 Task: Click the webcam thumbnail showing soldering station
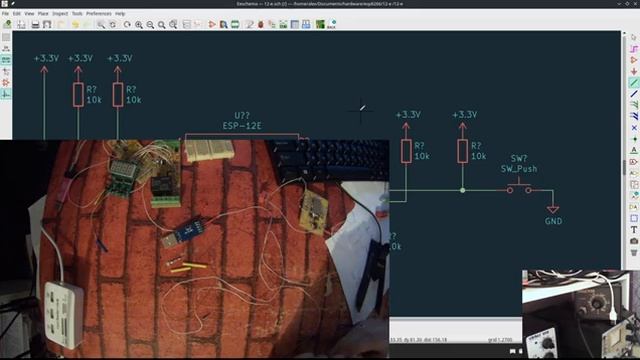(x=581, y=314)
